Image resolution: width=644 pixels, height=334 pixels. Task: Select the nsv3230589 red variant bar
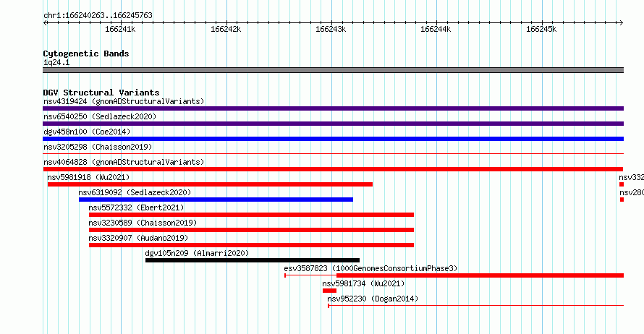(x=251, y=230)
